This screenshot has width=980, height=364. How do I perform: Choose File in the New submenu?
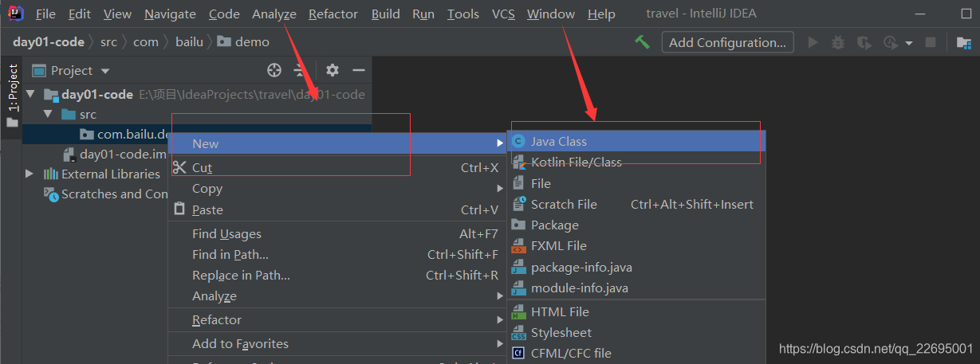636,183
